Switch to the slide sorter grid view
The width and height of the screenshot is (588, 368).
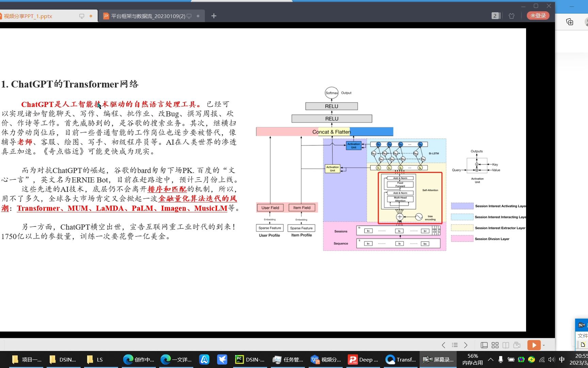pos(495,345)
